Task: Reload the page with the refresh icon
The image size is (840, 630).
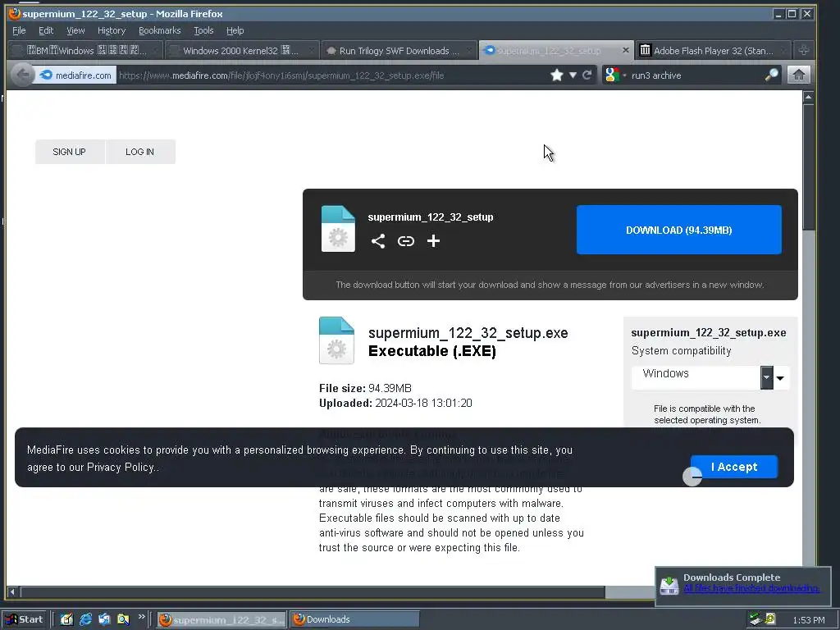Action: 587,75
